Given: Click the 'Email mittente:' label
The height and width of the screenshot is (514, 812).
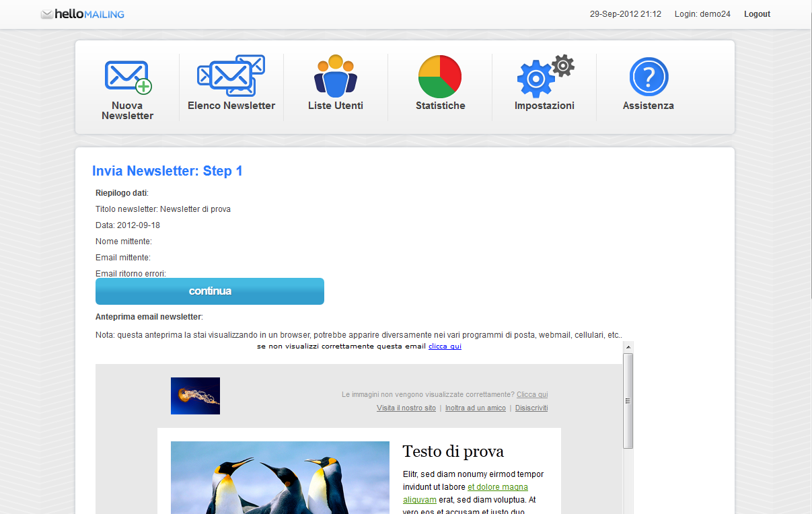Looking at the screenshot, I should tap(123, 258).
